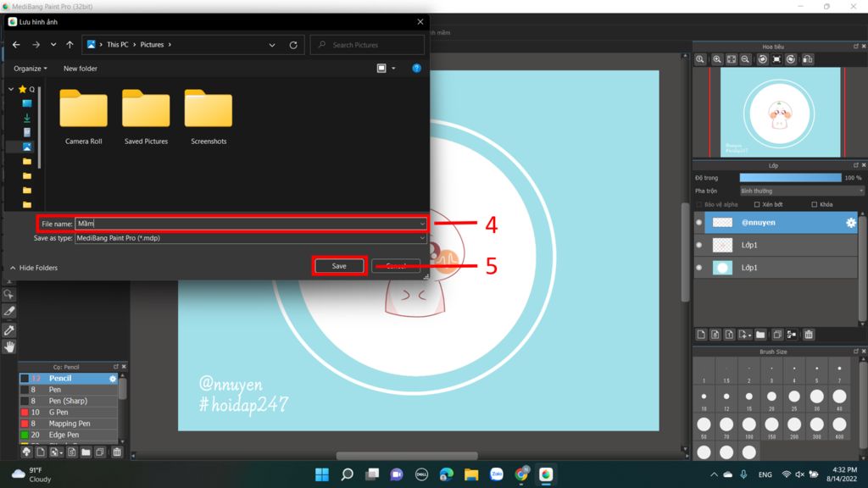Screen dimensions: 868x488
Task: Enable the Xén bớt clipping checkbox
Action: 757,205
